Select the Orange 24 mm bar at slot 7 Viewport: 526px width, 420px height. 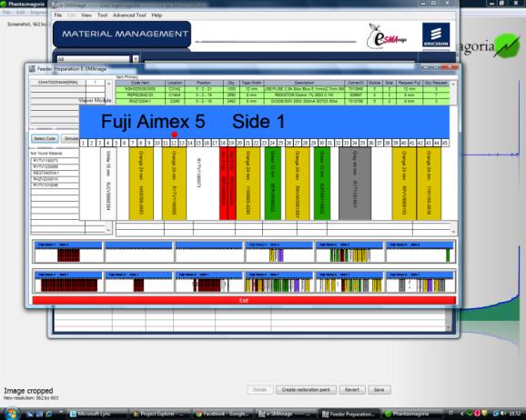click(x=141, y=184)
